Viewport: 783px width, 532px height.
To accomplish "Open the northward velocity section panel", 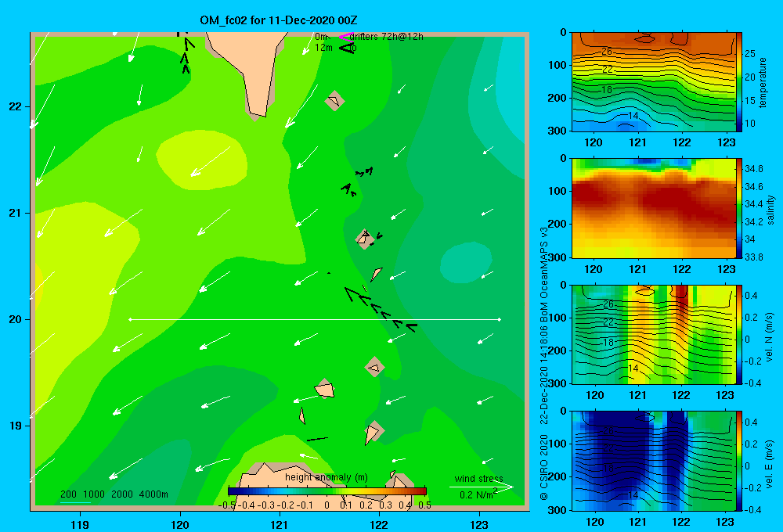I will (x=653, y=334).
